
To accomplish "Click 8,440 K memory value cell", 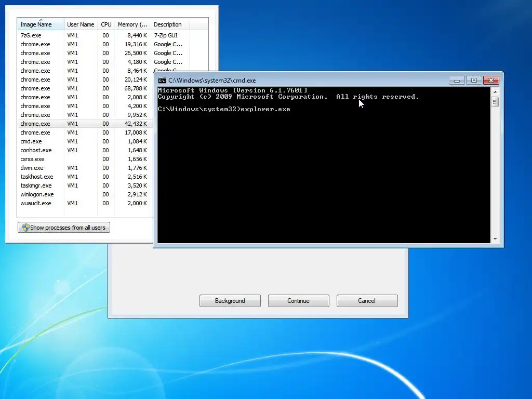I will (x=137, y=35).
